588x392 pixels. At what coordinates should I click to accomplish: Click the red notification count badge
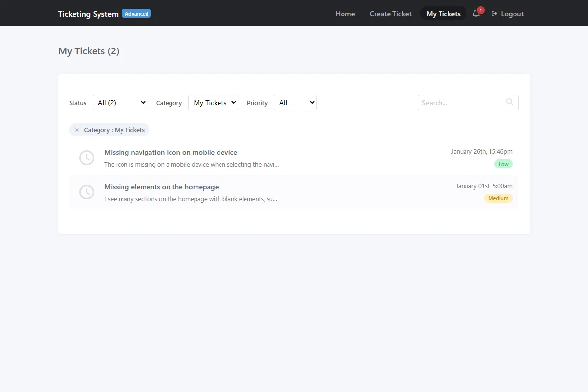481,10
